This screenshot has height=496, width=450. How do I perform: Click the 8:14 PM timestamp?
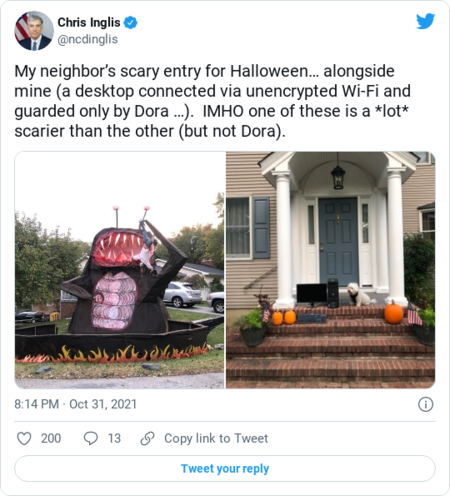[37, 404]
